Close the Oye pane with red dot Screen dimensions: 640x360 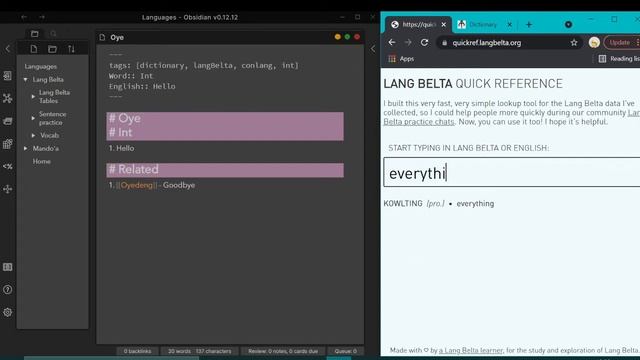pyautogui.click(x=357, y=37)
